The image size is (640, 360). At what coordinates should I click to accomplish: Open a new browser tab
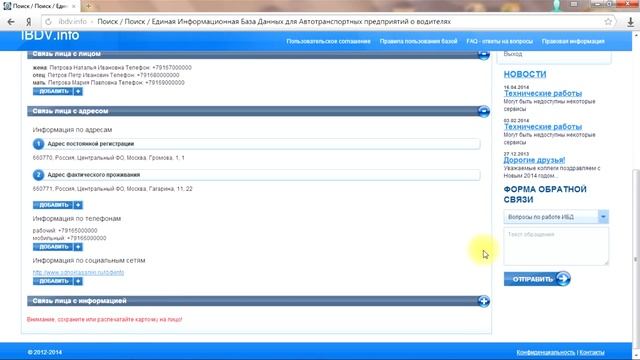tap(89, 6)
